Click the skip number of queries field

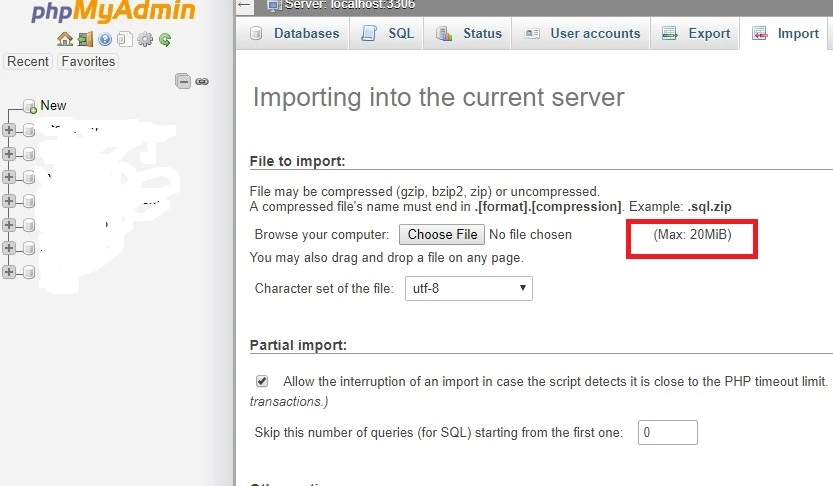[668, 432]
